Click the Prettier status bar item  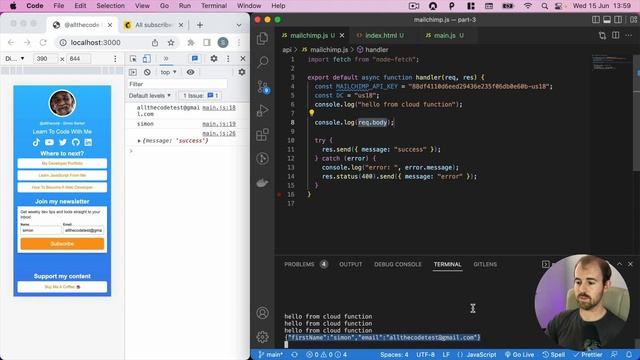[587, 354]
